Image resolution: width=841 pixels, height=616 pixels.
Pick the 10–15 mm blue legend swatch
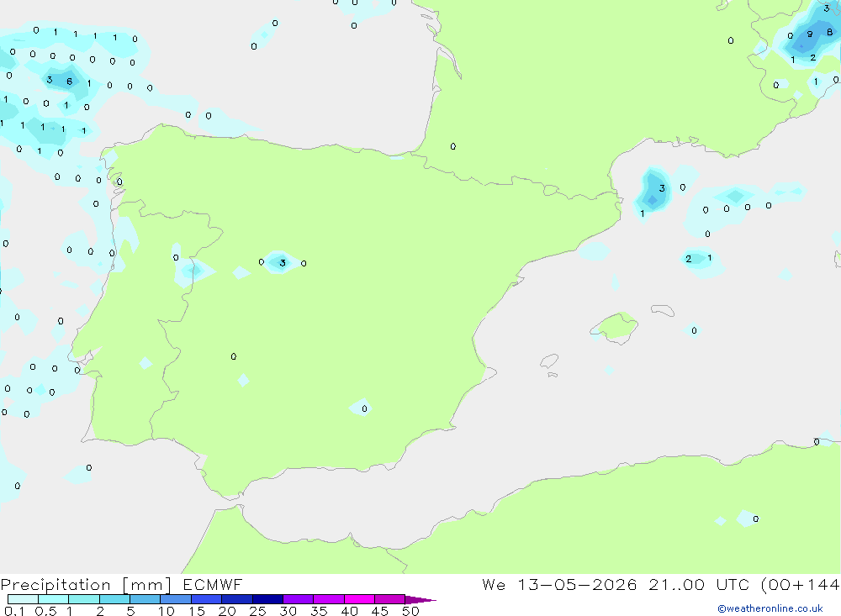pyautogui.click(x=176, y=599)
